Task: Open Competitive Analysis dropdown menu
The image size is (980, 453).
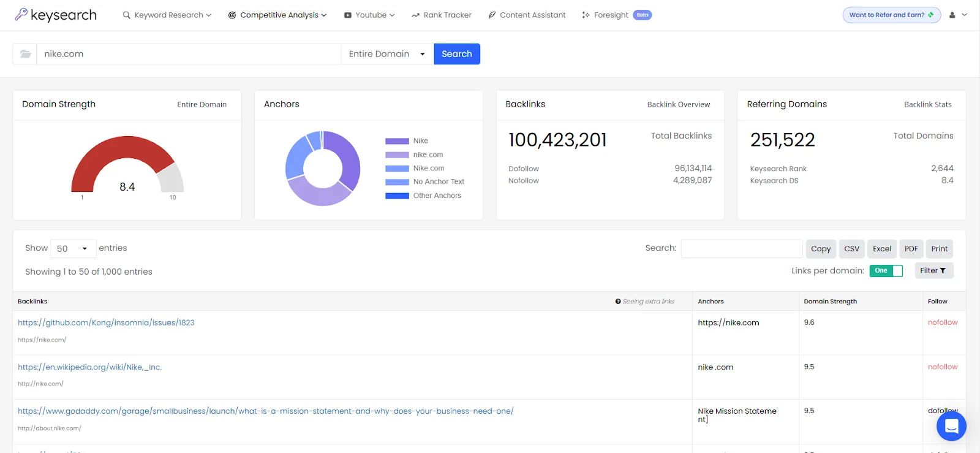Action: pyautogui.click(x=277, y=15)
